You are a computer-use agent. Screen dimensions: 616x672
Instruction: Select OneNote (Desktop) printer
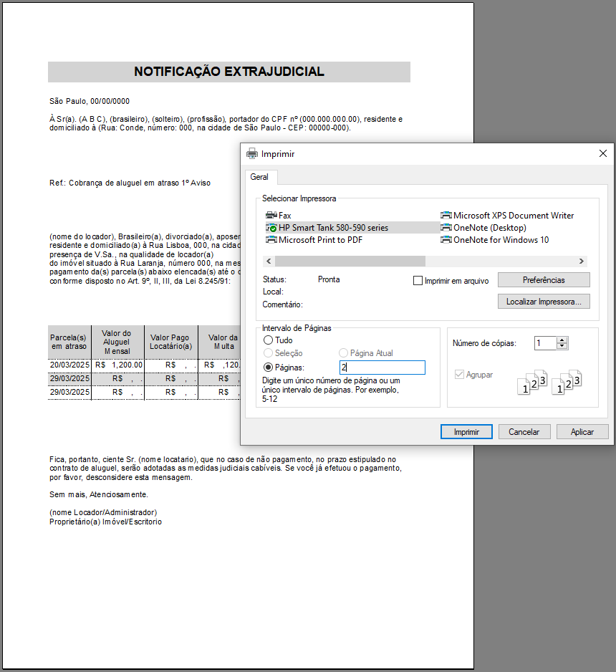[x=483, y=228]
